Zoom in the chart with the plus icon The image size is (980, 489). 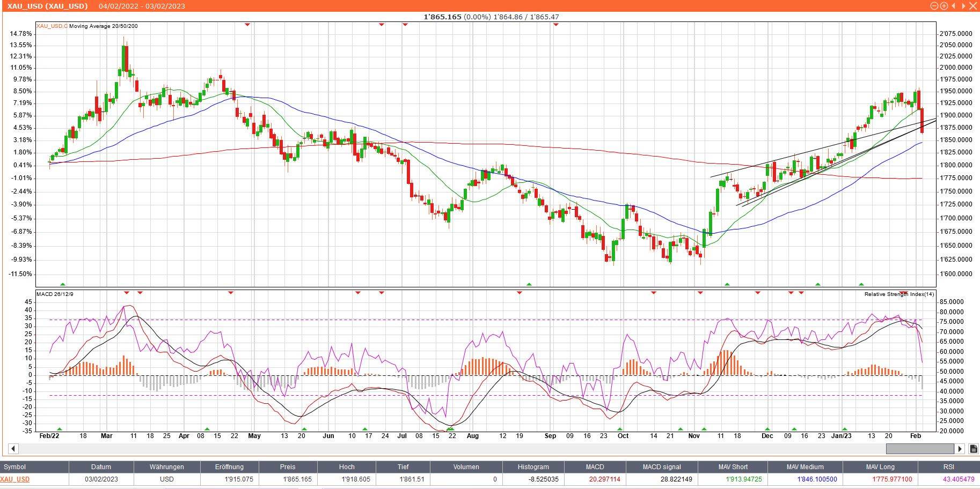pos(944,6)
